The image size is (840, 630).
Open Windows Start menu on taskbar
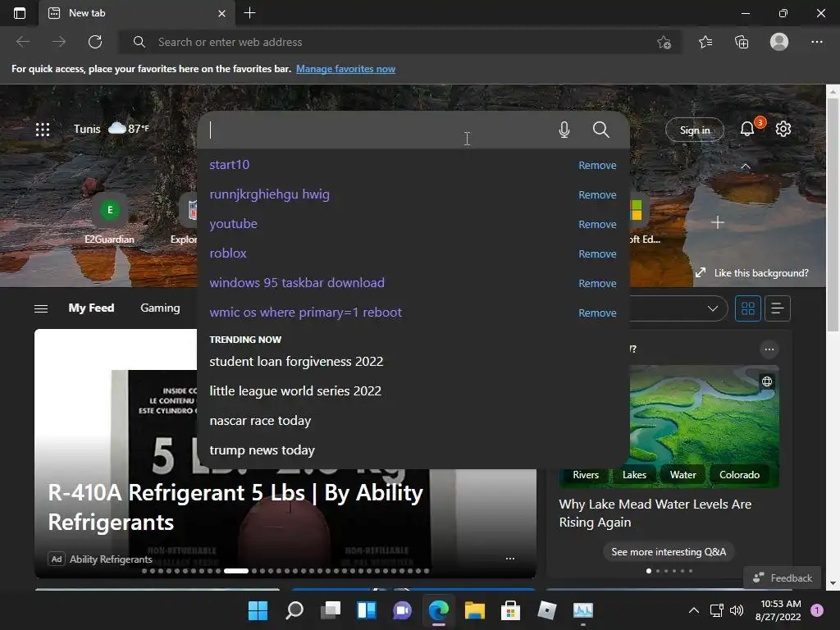click(258, 610)
